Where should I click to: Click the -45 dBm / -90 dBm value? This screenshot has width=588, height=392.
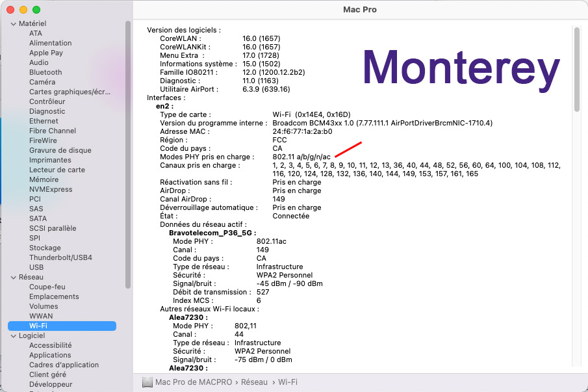290,284
